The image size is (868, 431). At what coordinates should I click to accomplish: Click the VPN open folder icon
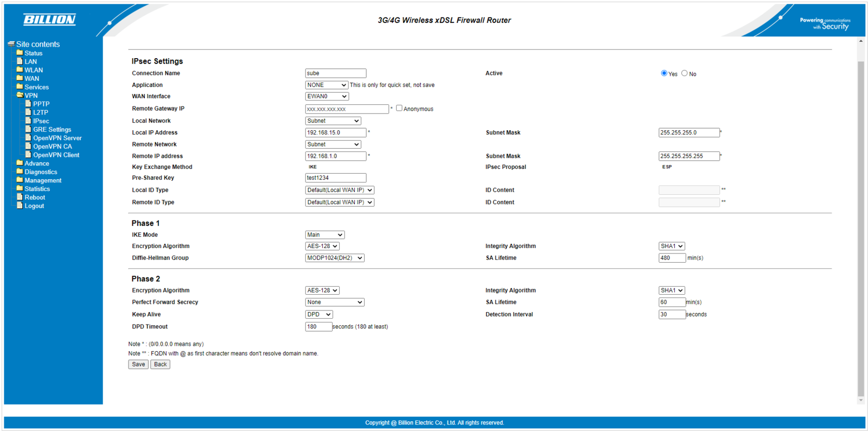click(20, 95)
